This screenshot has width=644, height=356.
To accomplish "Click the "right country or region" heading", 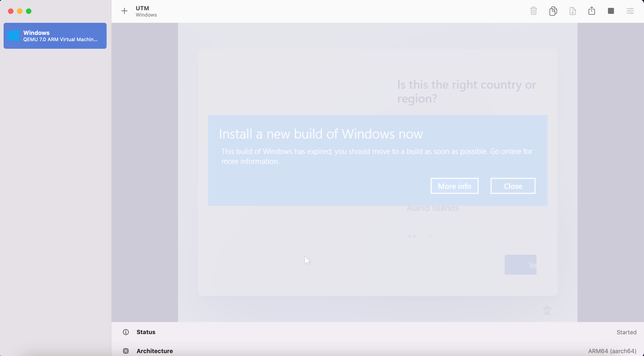I will (467, 92).
